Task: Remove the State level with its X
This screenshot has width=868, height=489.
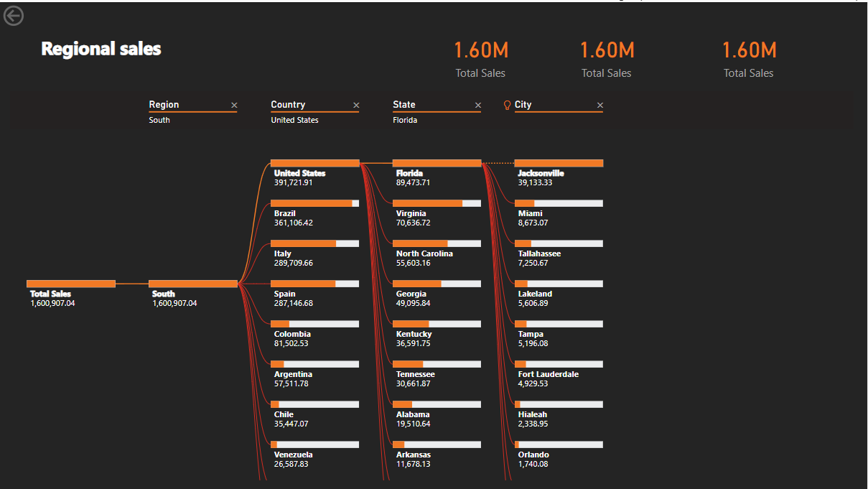Action: 478,106
